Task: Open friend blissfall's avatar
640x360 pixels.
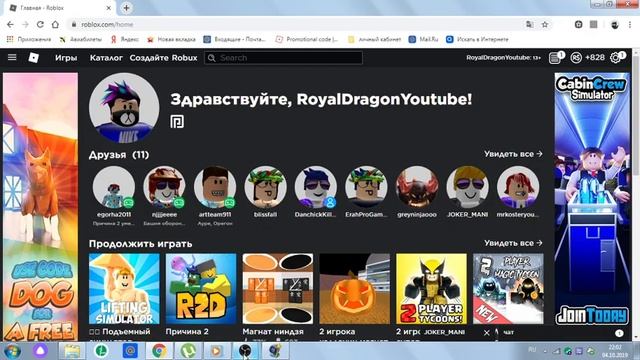Action: click(265, 187)
